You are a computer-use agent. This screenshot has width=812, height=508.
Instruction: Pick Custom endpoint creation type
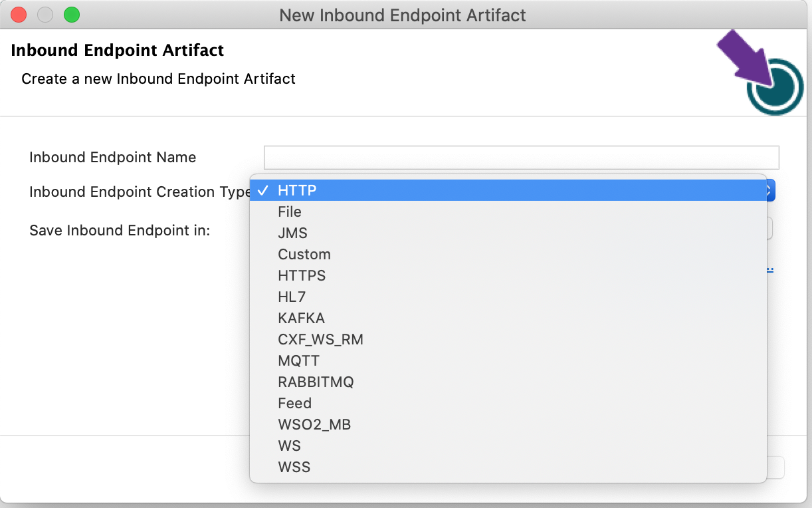coord(508,254)
